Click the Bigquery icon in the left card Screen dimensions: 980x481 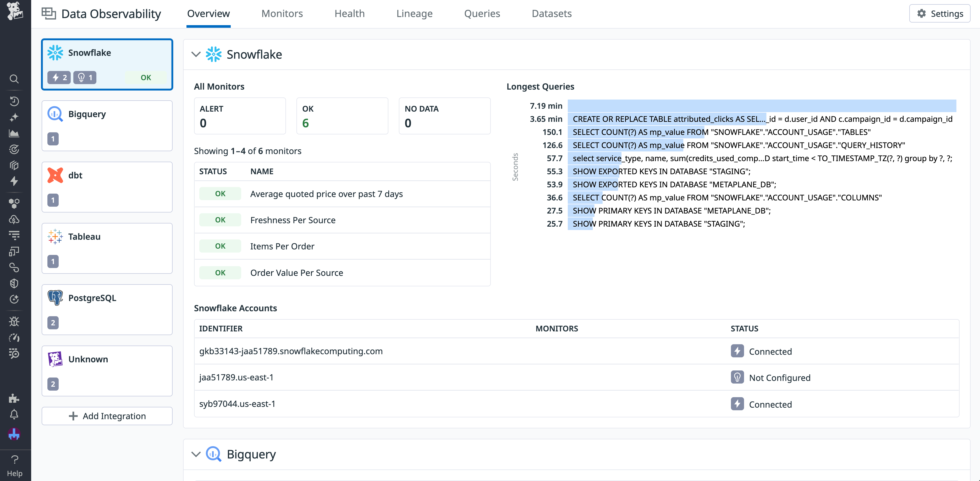pyautogui.click(x=55, y=114)
